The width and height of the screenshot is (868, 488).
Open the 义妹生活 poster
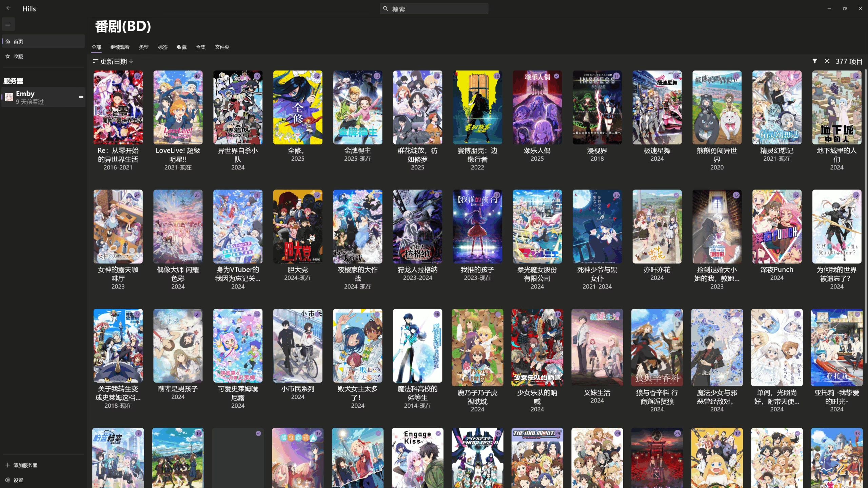point(597,347)
